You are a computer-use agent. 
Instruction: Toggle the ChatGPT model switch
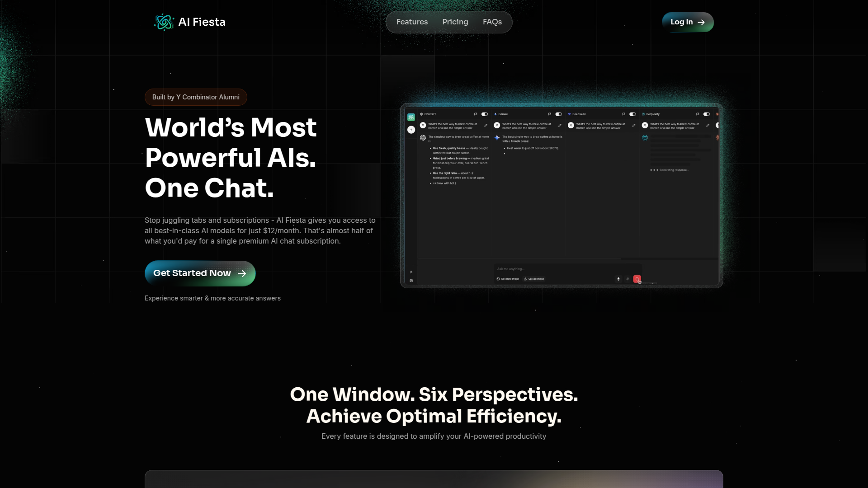(485, 114)
